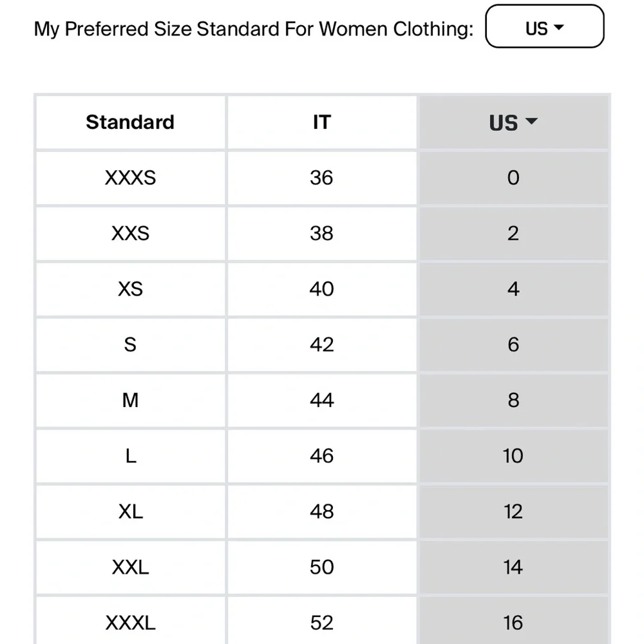The image size is (644, 644).
Task: Pick the XL standard size cell
Action: click(130, 512)
